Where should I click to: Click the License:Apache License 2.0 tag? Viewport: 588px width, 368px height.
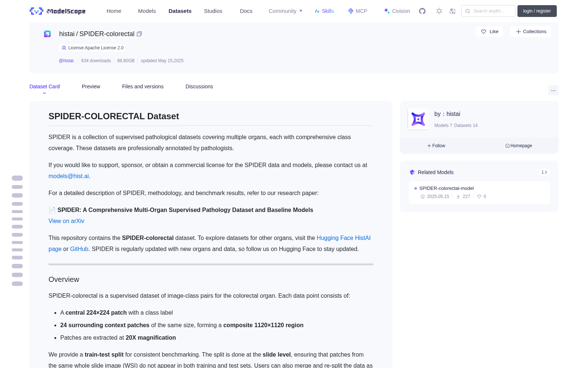tap(92, 48)
